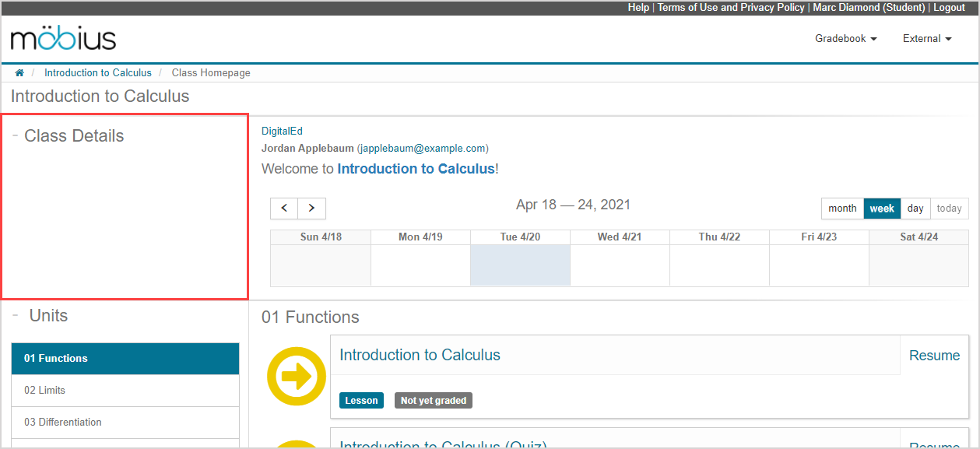
Task: Collapse the Class Details panel
Action: (16, 135)
